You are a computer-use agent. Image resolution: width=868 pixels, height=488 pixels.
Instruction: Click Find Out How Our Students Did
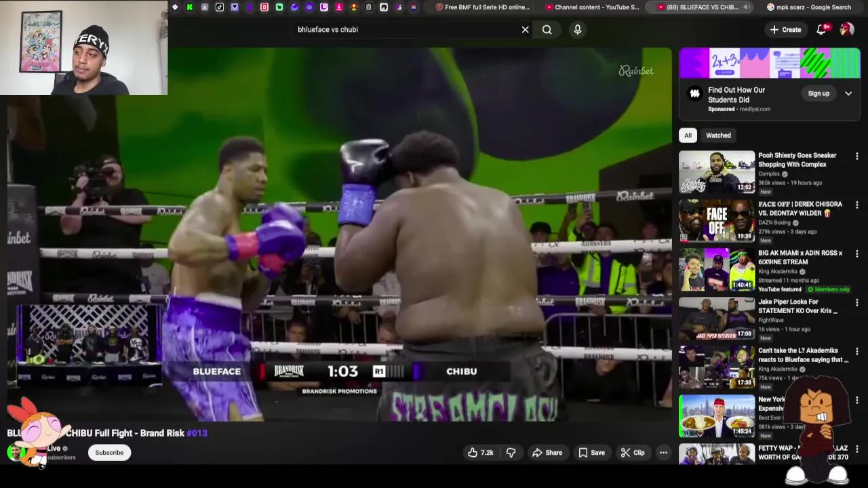point(736,95)
